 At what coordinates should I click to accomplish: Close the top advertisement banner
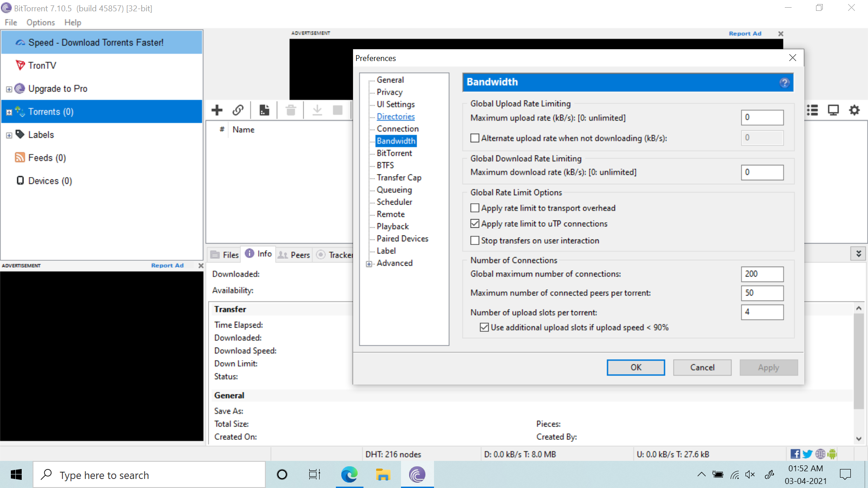point(781,33)
